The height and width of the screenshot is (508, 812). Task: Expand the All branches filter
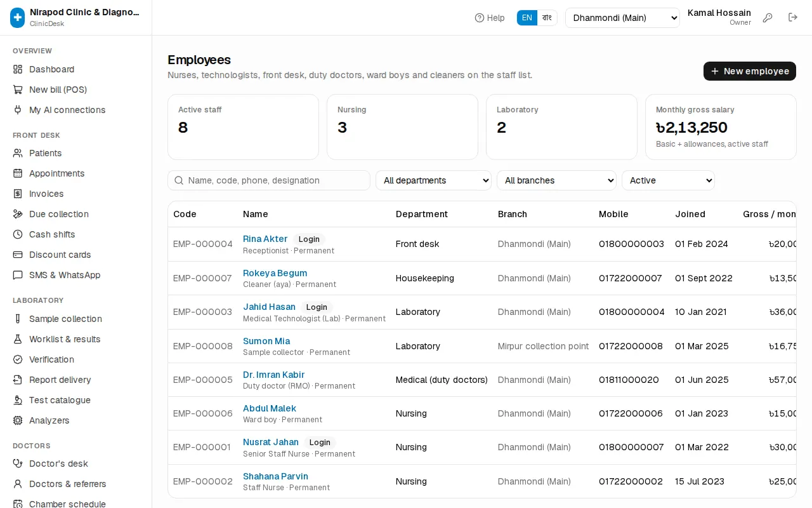coord(556,180)
